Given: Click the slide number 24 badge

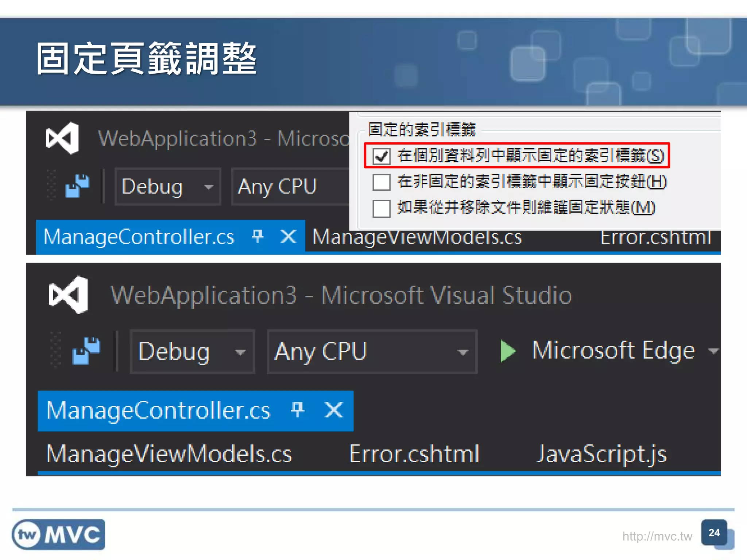Looking at the screenshot, I should coord(714,533).
